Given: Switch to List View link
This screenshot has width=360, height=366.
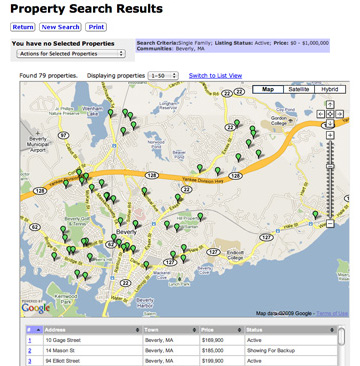Looking at the screenshot, I should coord(215,76).
